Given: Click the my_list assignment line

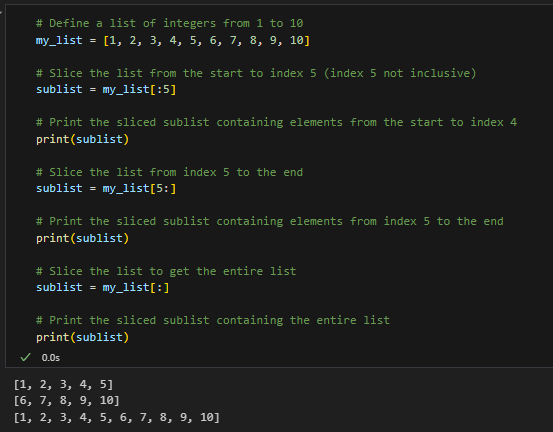Looking at the screenshot, I should [173, 40].
